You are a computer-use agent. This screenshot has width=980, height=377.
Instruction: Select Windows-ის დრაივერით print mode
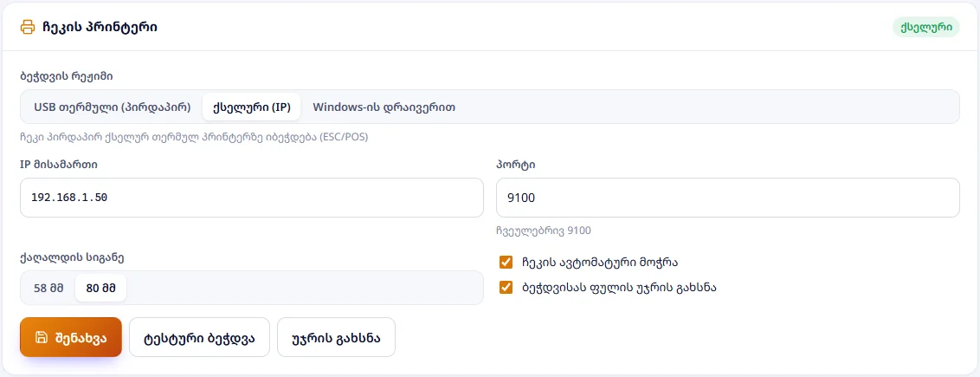coord(384,107)
